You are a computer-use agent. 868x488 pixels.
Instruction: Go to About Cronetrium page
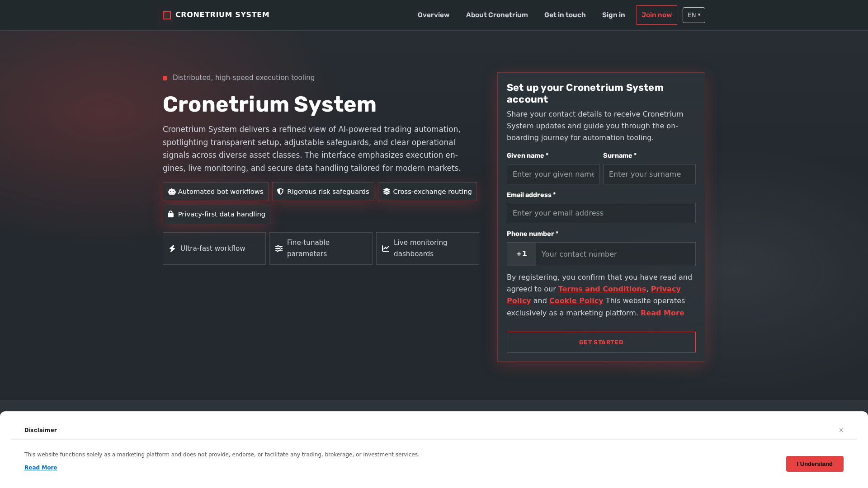pos(497,15)
